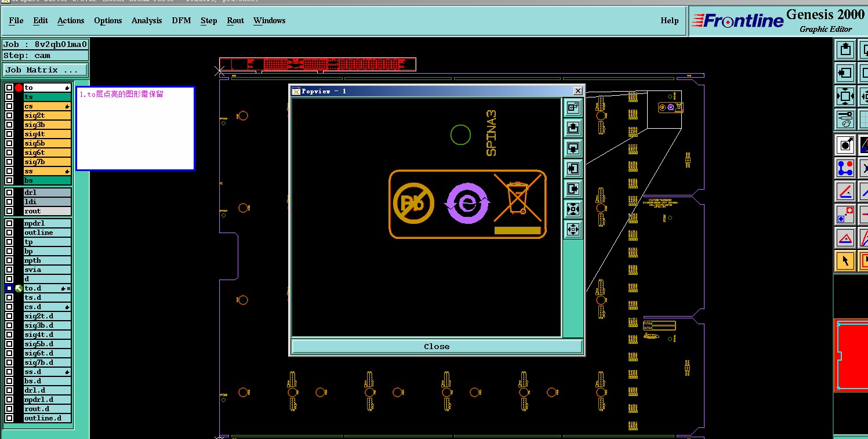
Task: Open the Rout menu
Action: pyautogui.click(x=235, y=20)
